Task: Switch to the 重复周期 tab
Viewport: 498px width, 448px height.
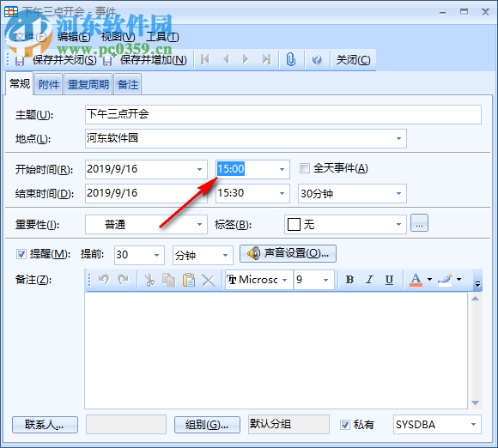Action: click(88, 84)
